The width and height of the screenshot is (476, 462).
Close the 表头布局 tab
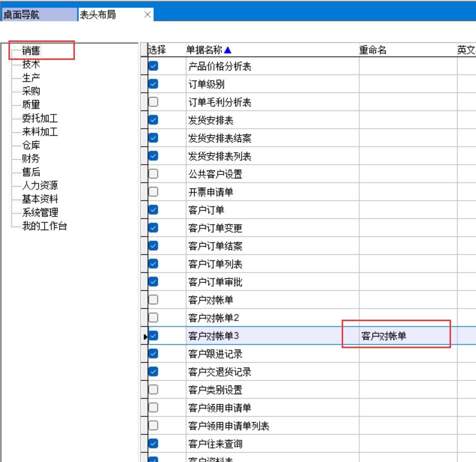click(147, 15)
